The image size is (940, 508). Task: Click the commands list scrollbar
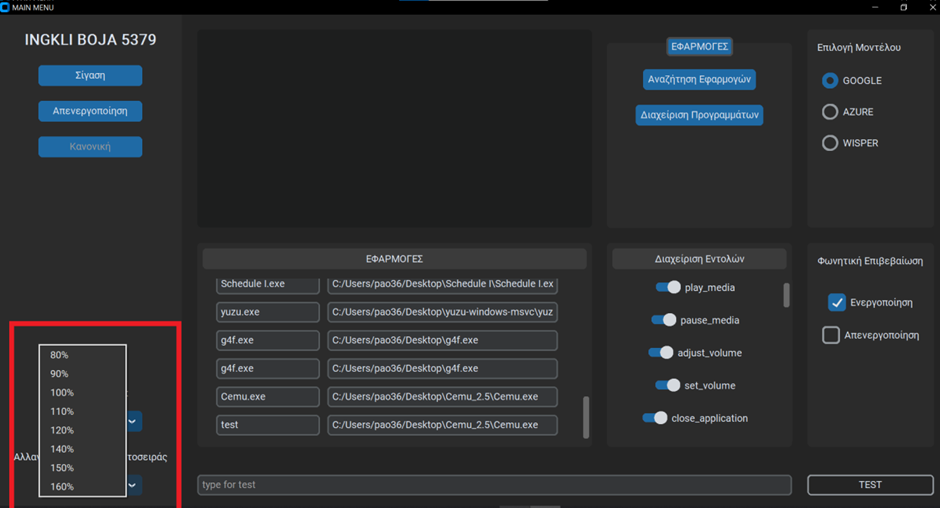pos(786,295)
